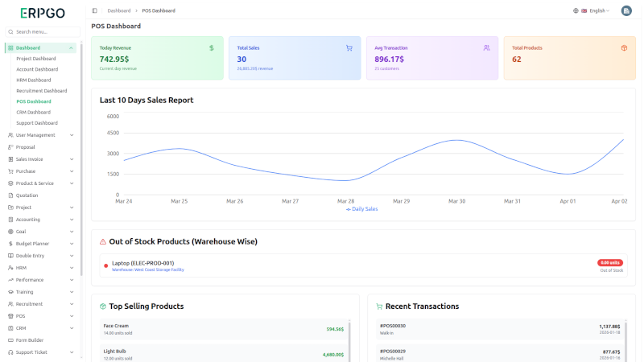Open the user profile avatar
This screenshot has height=362, width=644.
[626, 10]
